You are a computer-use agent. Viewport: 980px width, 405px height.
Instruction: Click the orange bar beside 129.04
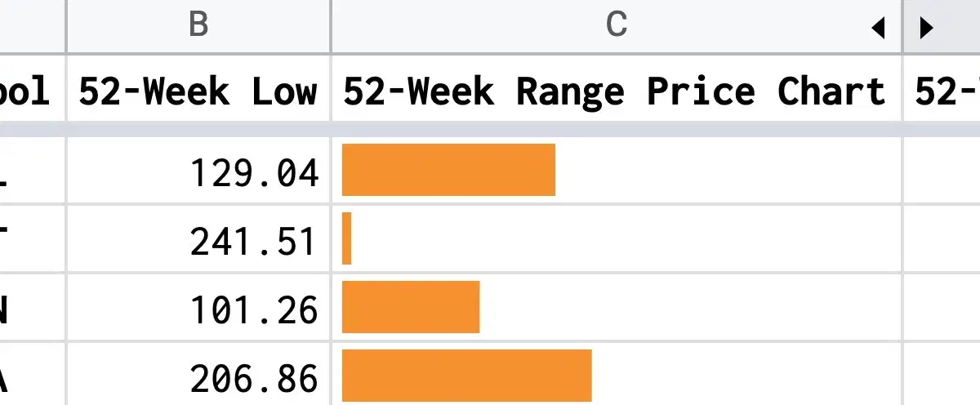coord(448,170)
